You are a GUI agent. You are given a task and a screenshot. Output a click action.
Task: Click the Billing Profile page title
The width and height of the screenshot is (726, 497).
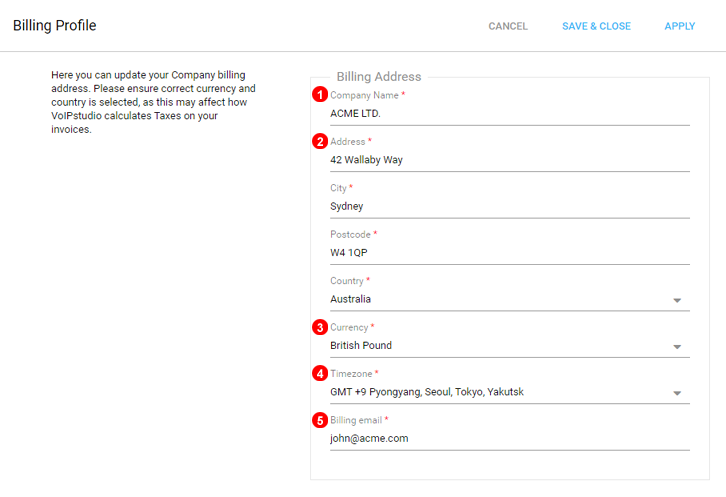tap(55, 25)
